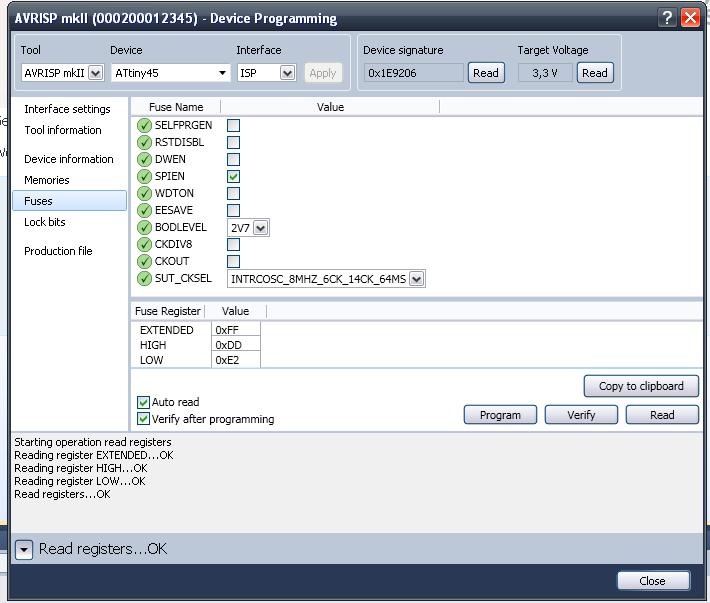Screen dimensions: 710x603
Task: Click the Fuse Register column header
Action: tap(168, 311)
